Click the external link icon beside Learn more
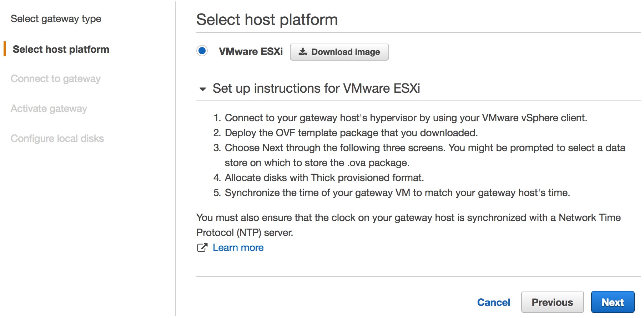The height and width of the screenshot is (318, 644). pyautogui.click(x=202, y=247)
